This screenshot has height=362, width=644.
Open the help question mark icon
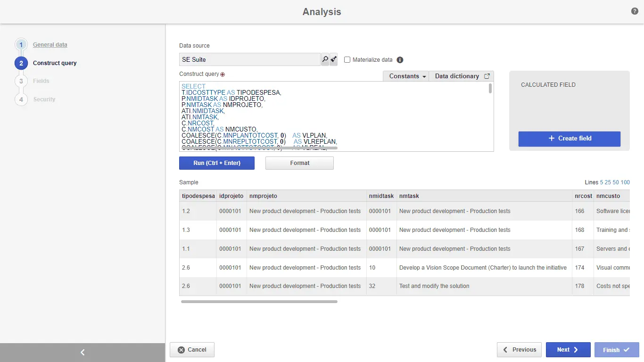tap(635, 11)
